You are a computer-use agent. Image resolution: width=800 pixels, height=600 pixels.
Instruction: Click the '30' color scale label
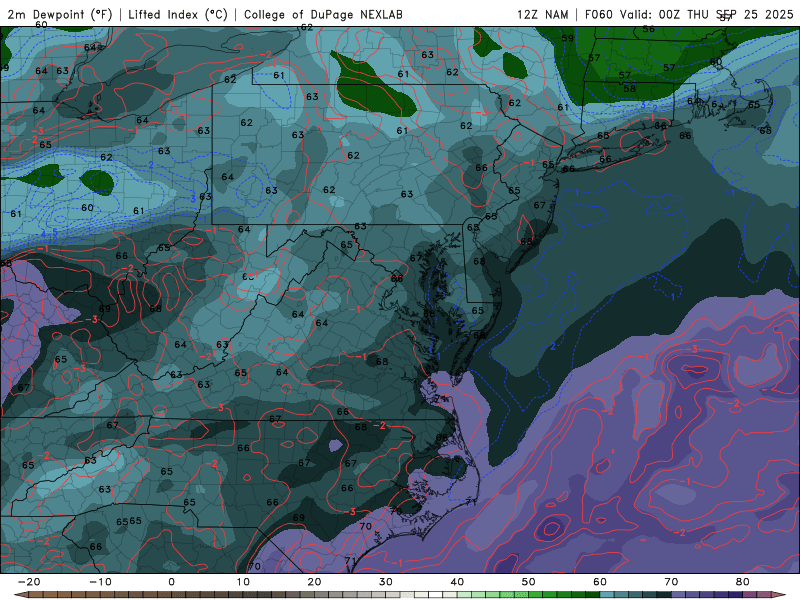tap(386, 582)
